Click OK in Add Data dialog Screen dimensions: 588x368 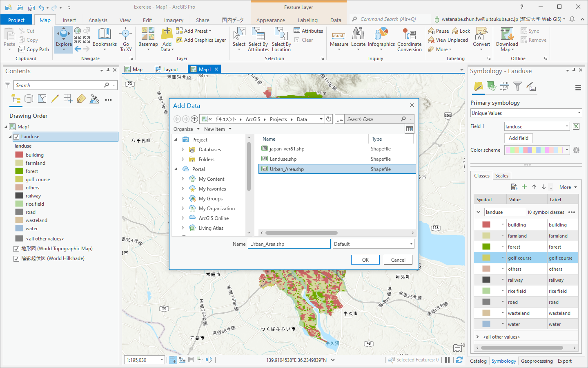click(365, 260)
